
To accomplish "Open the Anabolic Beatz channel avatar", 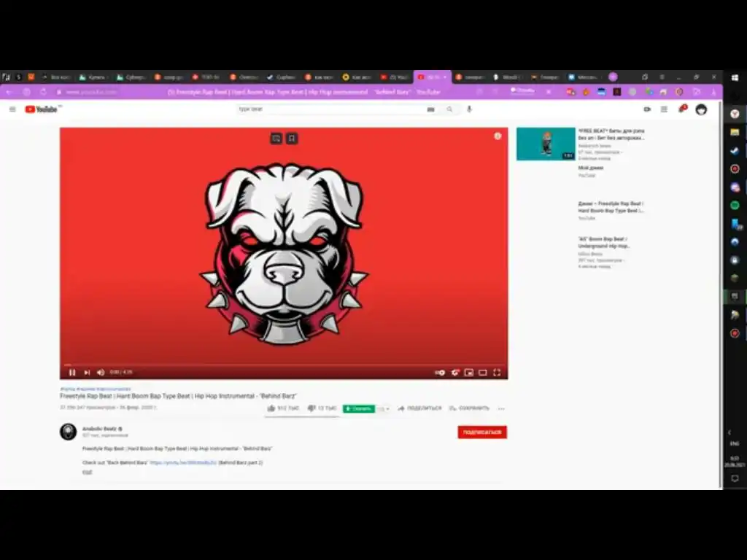I will [x=68, y=432].
